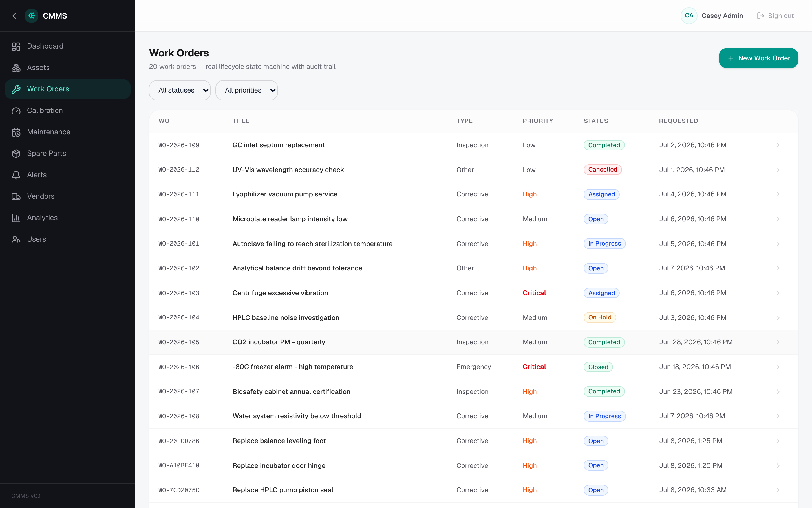Open GC inlet septum replacement order

coord(279,145)
